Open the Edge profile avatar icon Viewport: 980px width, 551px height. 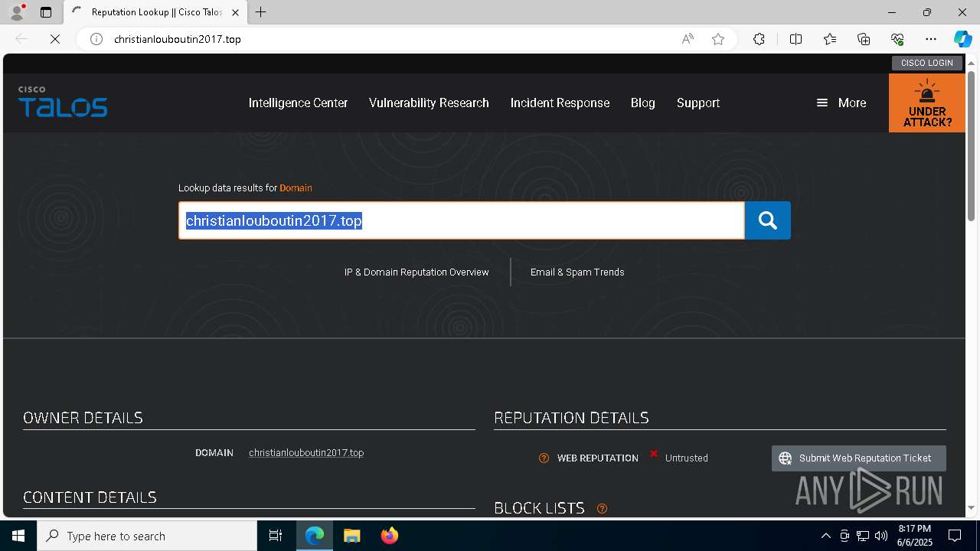tap(17, 12)
